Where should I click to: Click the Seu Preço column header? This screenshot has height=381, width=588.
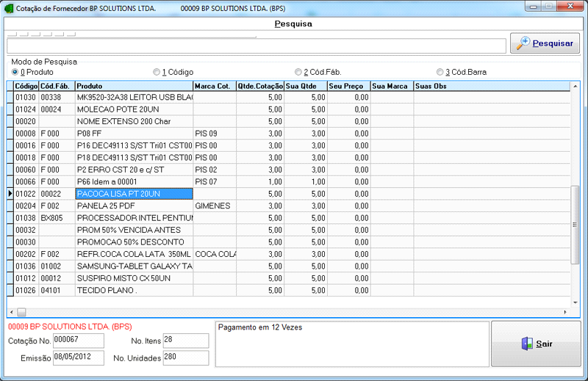[348, 86]
